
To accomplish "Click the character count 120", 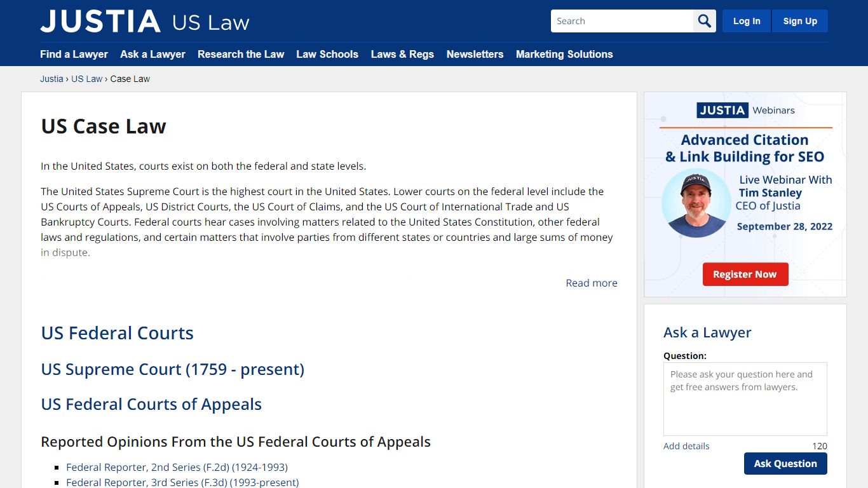I will point(820,446).
